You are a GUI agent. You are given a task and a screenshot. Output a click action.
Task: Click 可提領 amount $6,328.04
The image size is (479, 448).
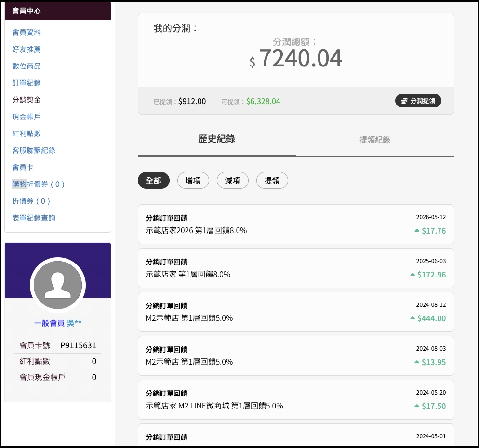(x=263, y=101)
